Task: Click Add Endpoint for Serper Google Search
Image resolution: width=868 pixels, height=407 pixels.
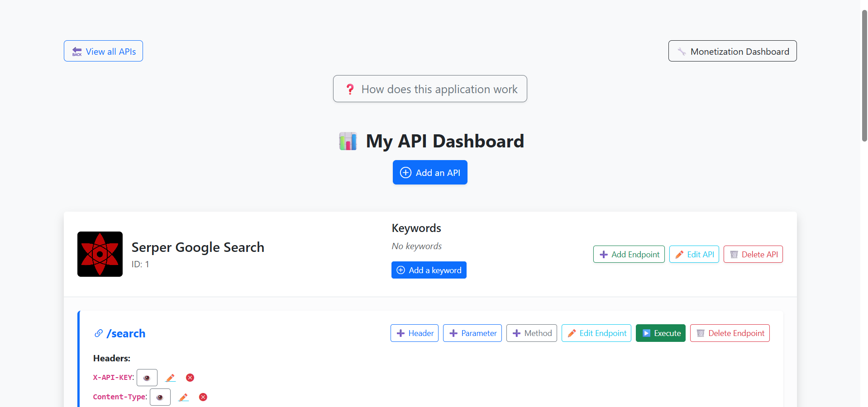Action: coord(629,254)
